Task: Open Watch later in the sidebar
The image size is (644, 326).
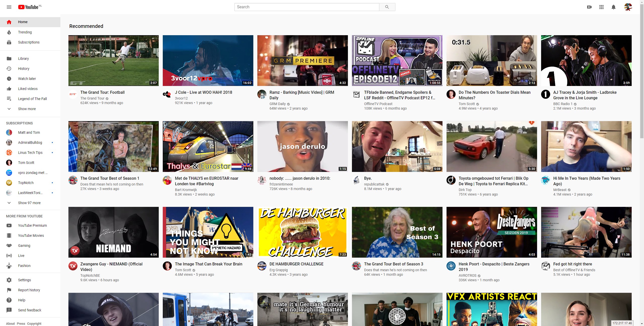Action: click(x=27, y=79)
